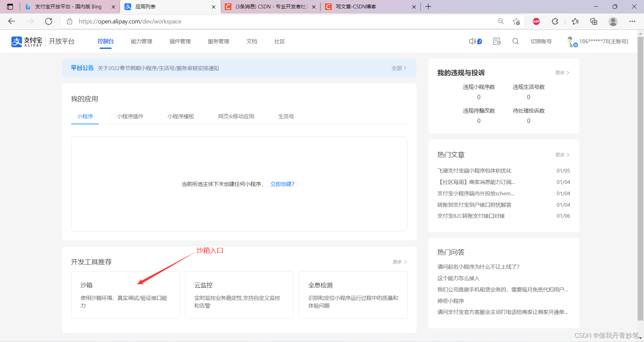Click the header search magnifier
Screen dimensions: 644x342
click(x=516, y=41)
